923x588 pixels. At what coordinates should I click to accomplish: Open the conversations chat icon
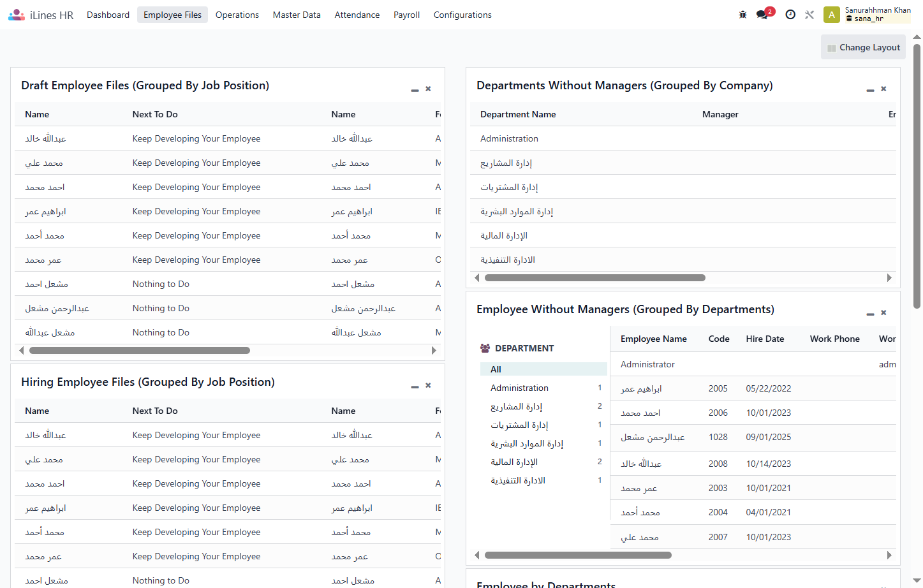[x=762, y=15]
